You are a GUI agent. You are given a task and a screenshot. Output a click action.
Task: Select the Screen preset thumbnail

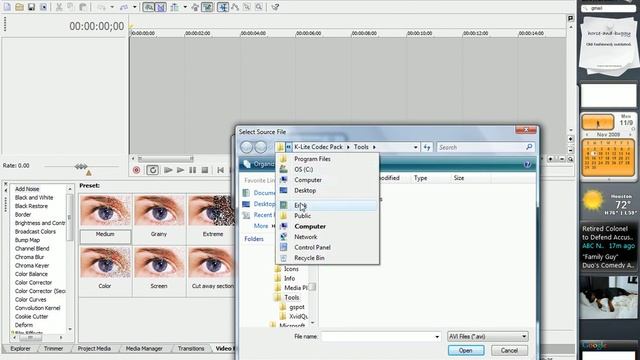click(159, 263)
